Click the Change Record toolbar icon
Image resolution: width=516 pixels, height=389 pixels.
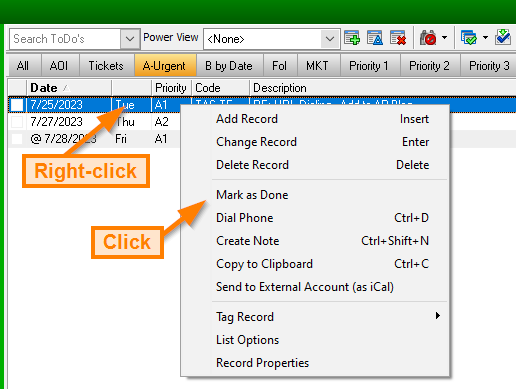click(x=375, y=38)
